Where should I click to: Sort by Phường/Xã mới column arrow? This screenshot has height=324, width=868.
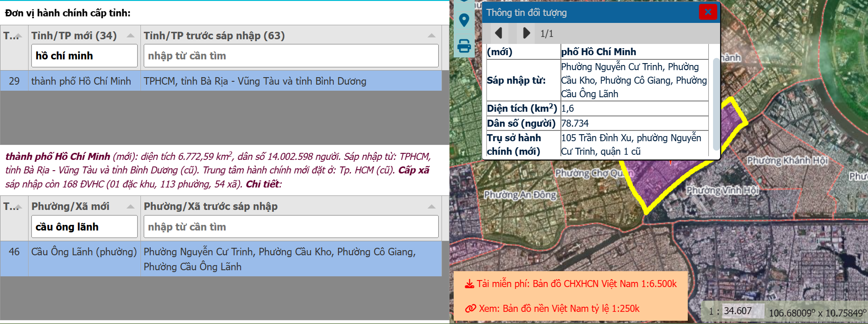[131, 207]
